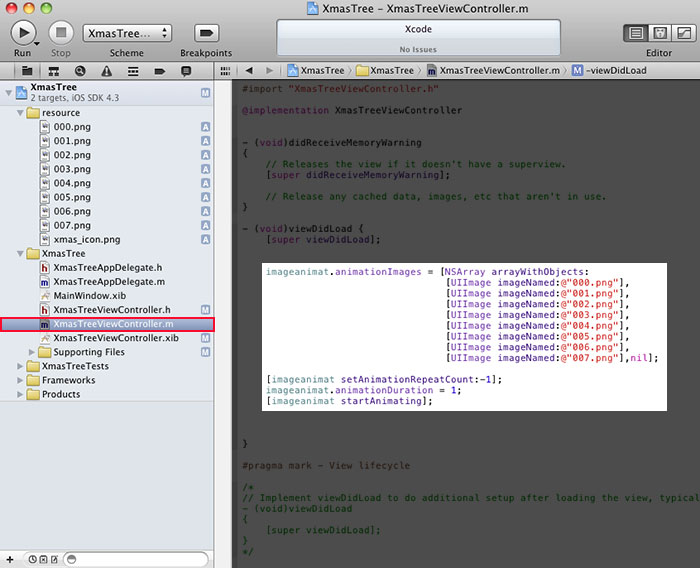Click XmasTreeViewController.m in jump bar
700x568 pixels.
[493, 70]
